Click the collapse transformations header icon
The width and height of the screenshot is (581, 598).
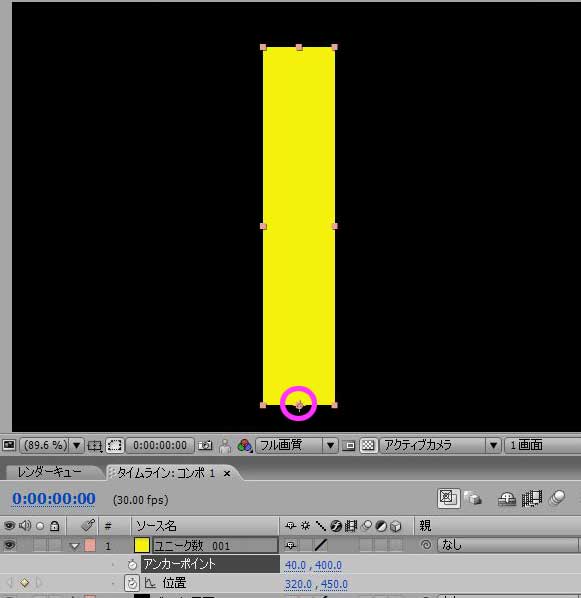click(305, 526)
